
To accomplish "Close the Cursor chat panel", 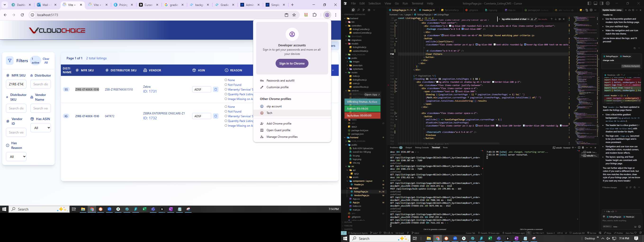I will tap(640, 10).
